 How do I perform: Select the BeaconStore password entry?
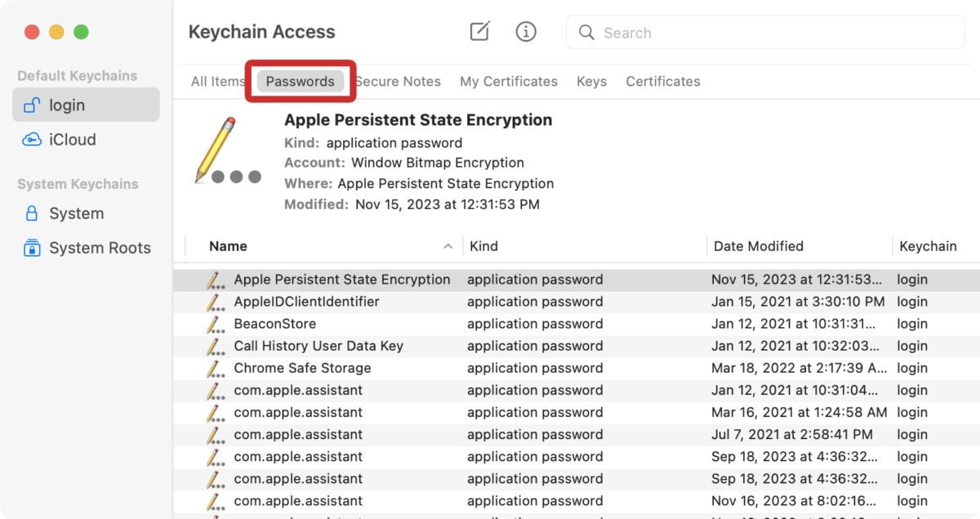[274, 324]
